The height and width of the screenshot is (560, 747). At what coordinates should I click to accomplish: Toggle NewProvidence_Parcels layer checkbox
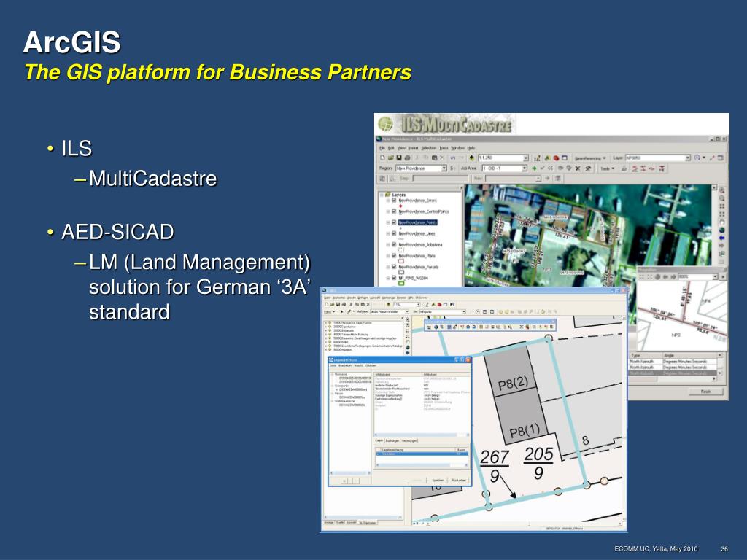394,267
